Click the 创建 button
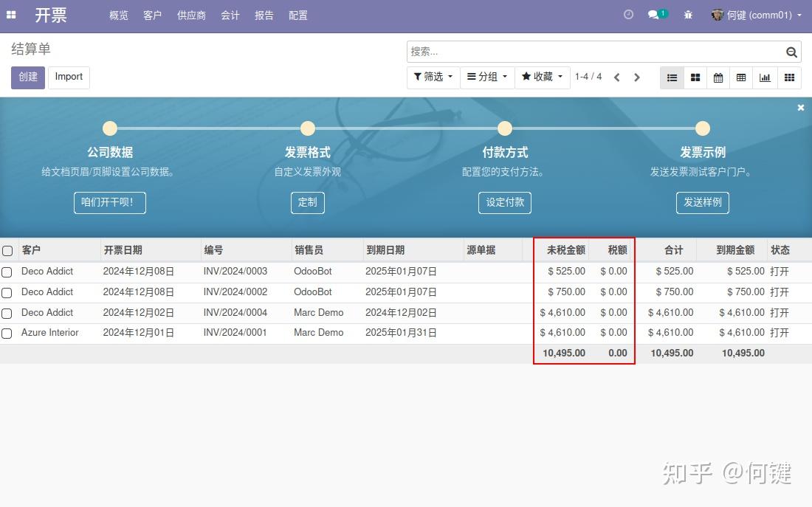Image resolution: width=812 pixels, height=507 pixels. pyautogui.click(x=27, y=77)
